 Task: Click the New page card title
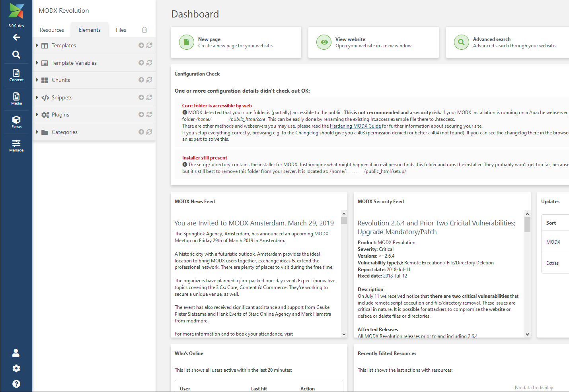(x=209, y=39)
